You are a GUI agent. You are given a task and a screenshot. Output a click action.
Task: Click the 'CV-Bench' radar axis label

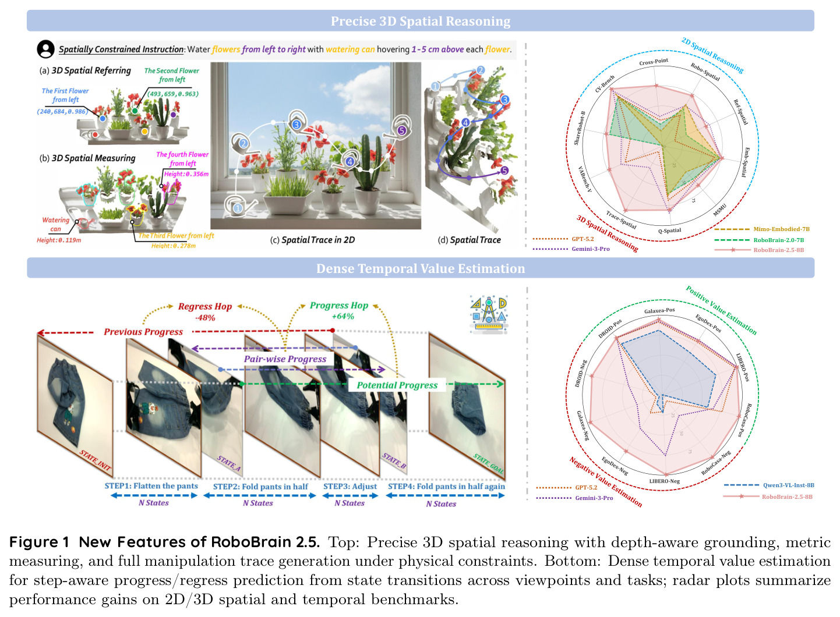tap(605, 84)
